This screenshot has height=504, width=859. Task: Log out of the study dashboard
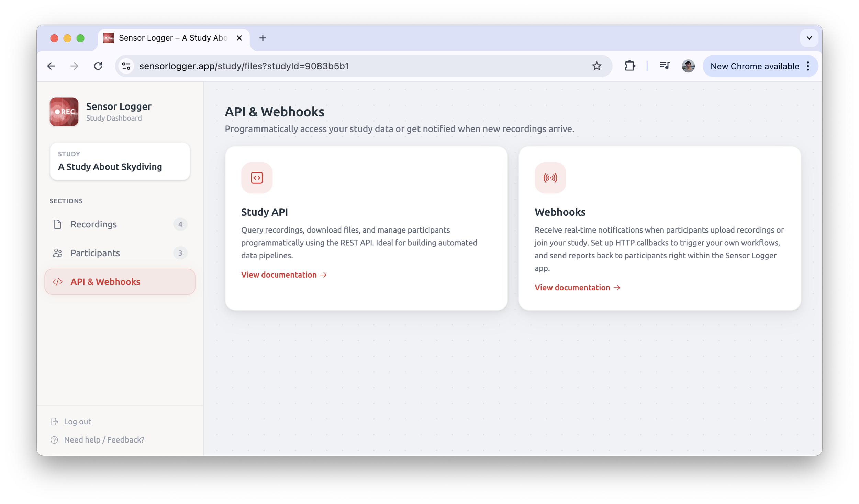point(77,422)
